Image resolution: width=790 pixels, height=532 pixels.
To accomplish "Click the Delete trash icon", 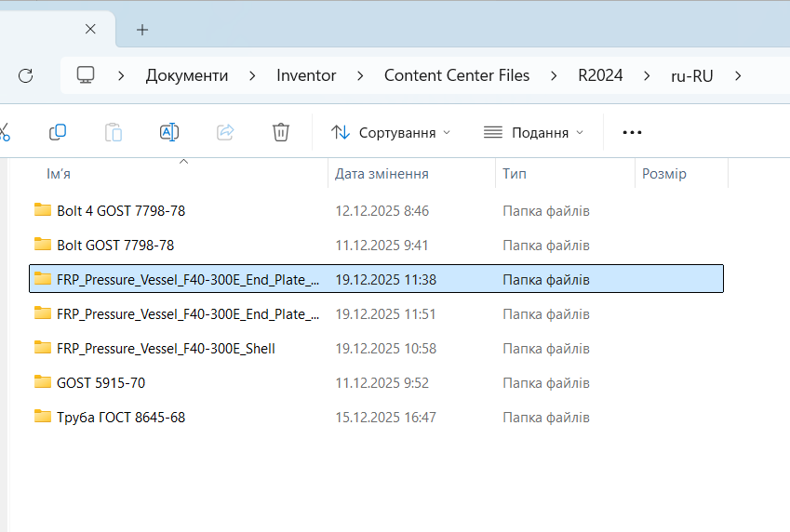I will click(x=281, y=132).
